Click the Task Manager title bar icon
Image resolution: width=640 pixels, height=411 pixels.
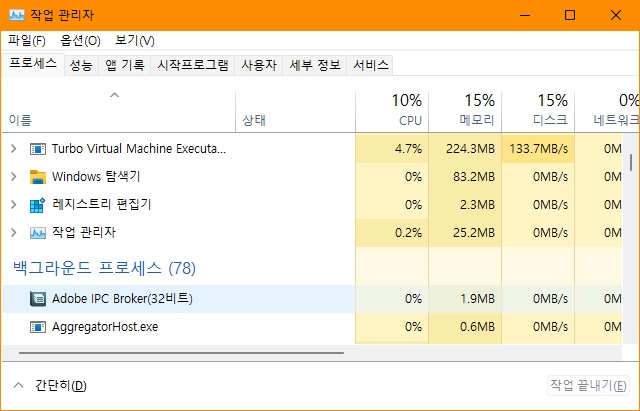point(17,15)
